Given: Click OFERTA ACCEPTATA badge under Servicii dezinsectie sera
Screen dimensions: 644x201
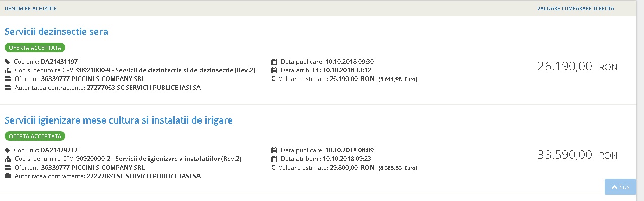Looking at the screenshot, I should [x=35, y=48].
